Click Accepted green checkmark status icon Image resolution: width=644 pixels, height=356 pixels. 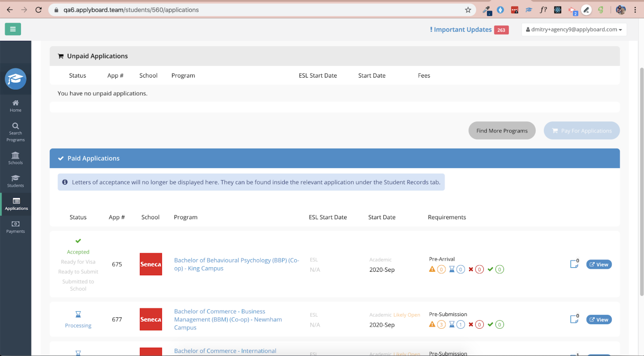78,241
